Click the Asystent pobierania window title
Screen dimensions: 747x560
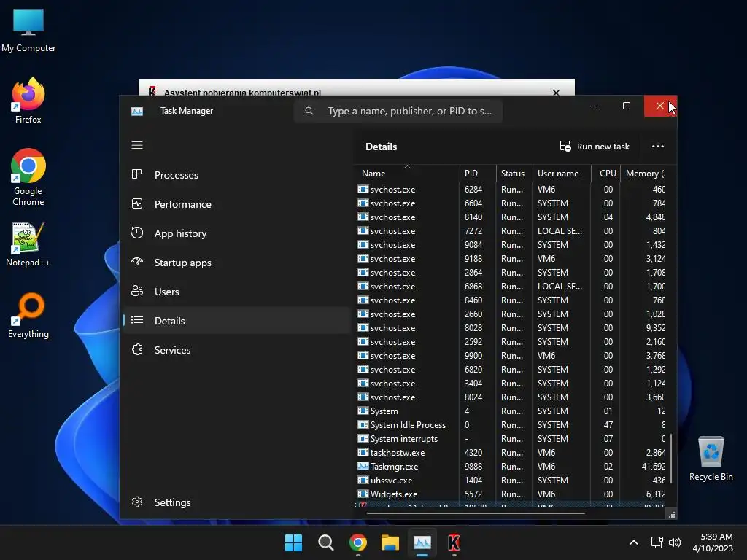242,92
